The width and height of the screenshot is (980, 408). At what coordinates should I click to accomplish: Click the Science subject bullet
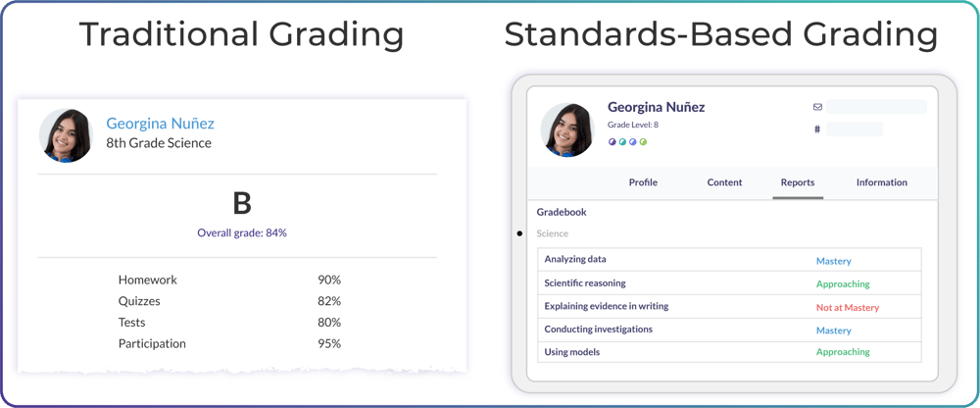[x=519, y=233]
